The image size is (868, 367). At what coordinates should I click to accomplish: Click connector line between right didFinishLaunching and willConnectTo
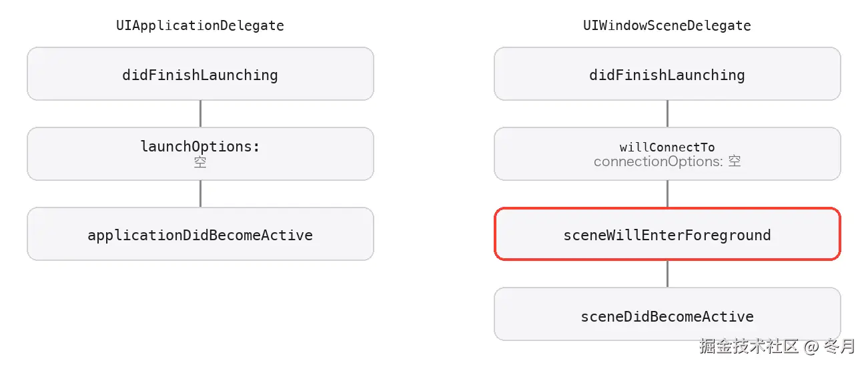(x=667, y=114)
